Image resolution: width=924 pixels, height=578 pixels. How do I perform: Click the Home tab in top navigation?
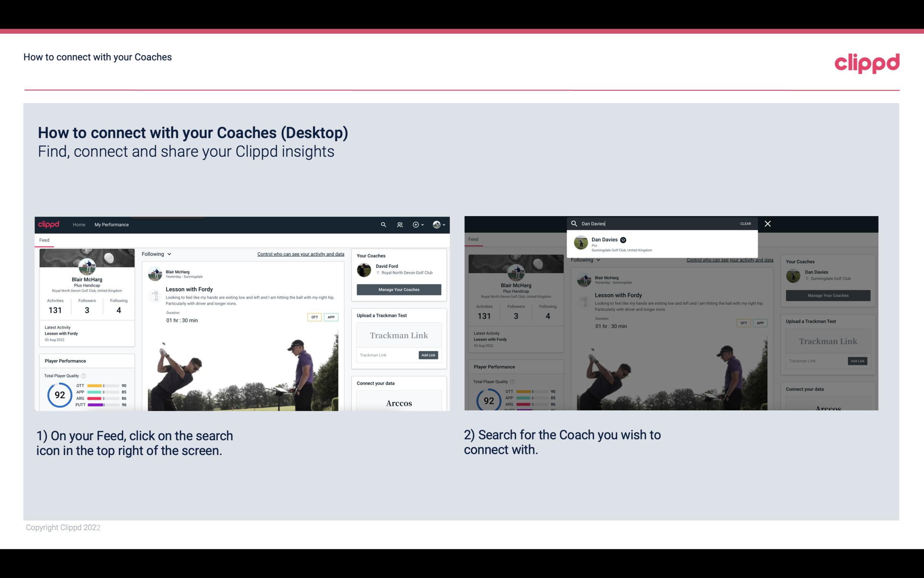pos(79,224)
